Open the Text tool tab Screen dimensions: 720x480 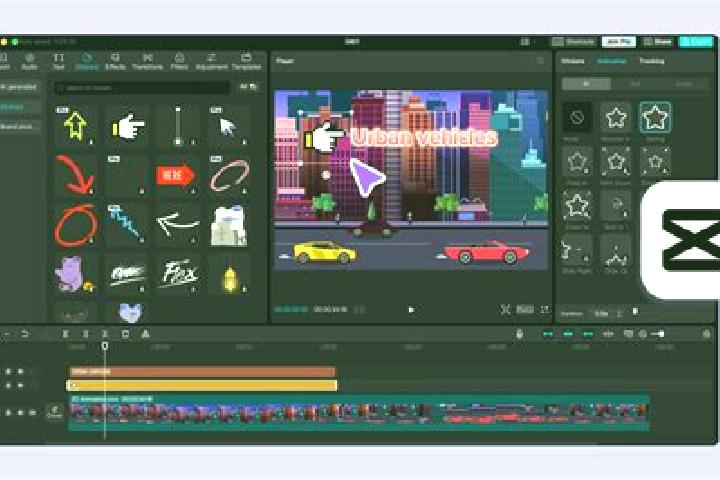[59, 61]
